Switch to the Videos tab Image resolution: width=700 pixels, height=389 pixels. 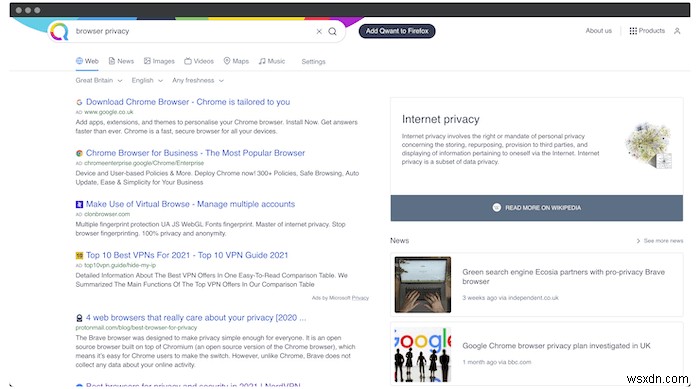pyautogui.click(x=199, y=61)
